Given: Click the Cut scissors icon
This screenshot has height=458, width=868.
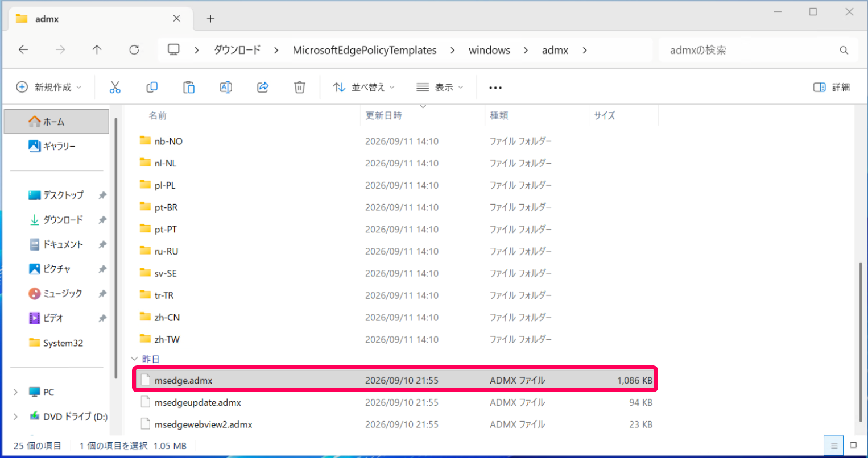Looking at the screenshot, I should tap(115, 87).
